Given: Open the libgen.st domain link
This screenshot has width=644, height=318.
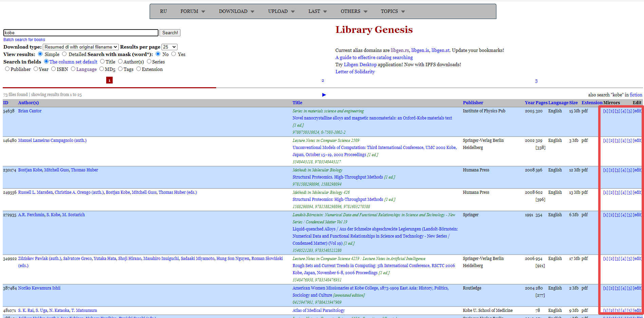Looking at the screenshot, I should [440, 50].
